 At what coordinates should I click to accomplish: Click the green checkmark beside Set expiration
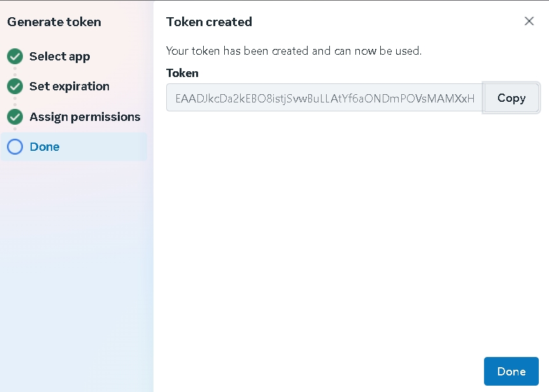[15, 87]
